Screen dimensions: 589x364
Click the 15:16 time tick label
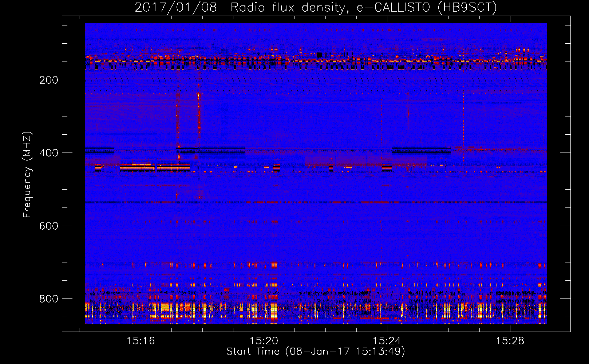[141, 341]
